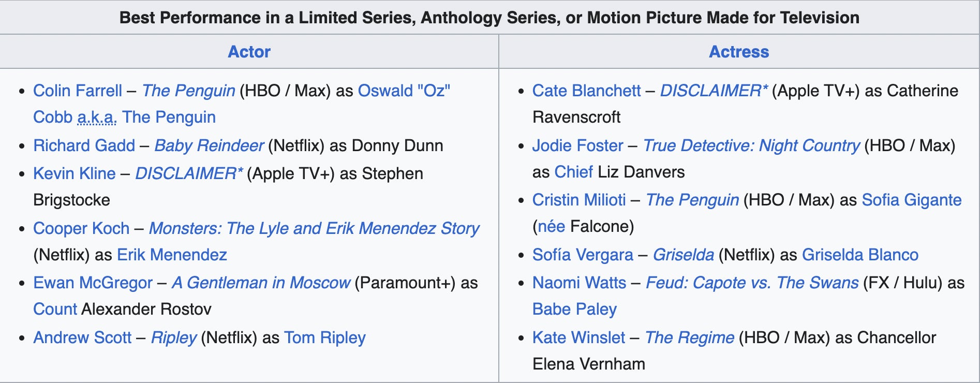
Task: Click the Andrew Scott link
Action: [x=82, y=337]
